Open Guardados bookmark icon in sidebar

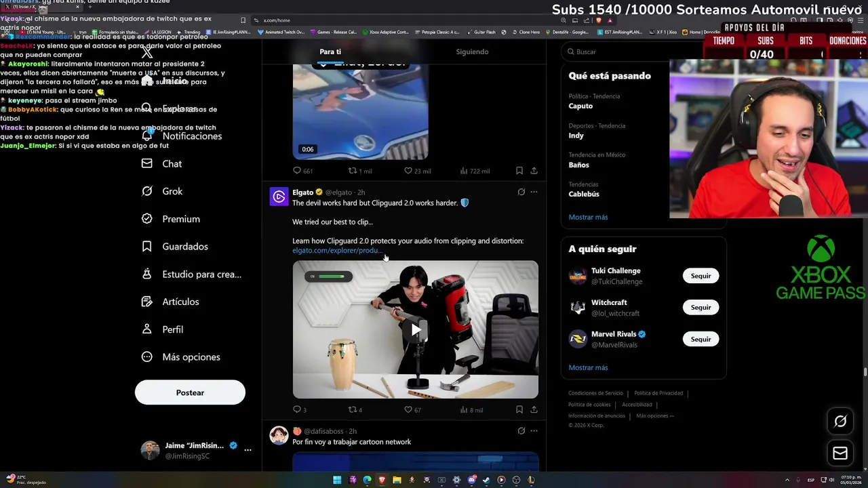pos(146,246)
